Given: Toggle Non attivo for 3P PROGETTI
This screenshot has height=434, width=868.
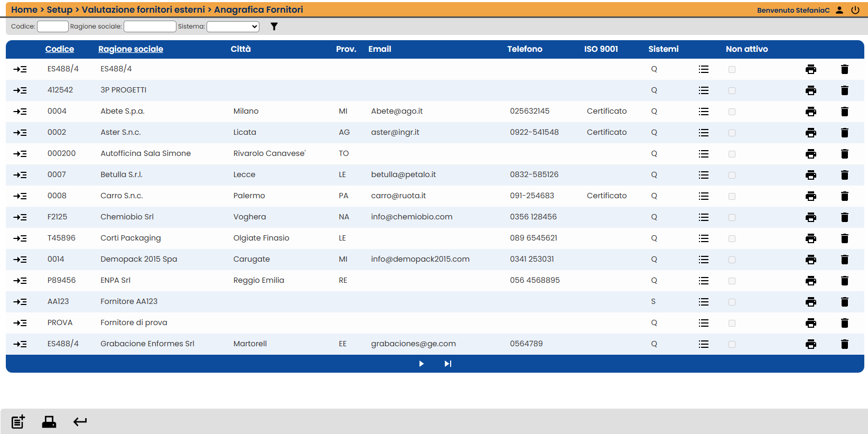Looking at the screenshot, I should click(x=732, y=90).
